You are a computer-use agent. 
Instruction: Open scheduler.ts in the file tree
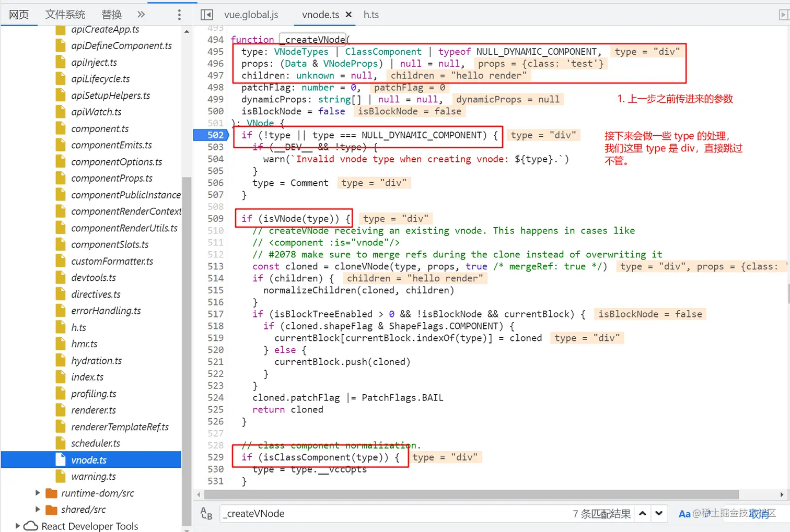[96, 443]
